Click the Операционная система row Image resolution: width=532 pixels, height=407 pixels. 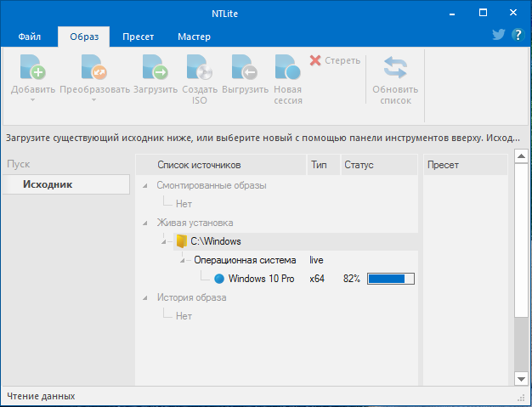[x=245, y=260]
